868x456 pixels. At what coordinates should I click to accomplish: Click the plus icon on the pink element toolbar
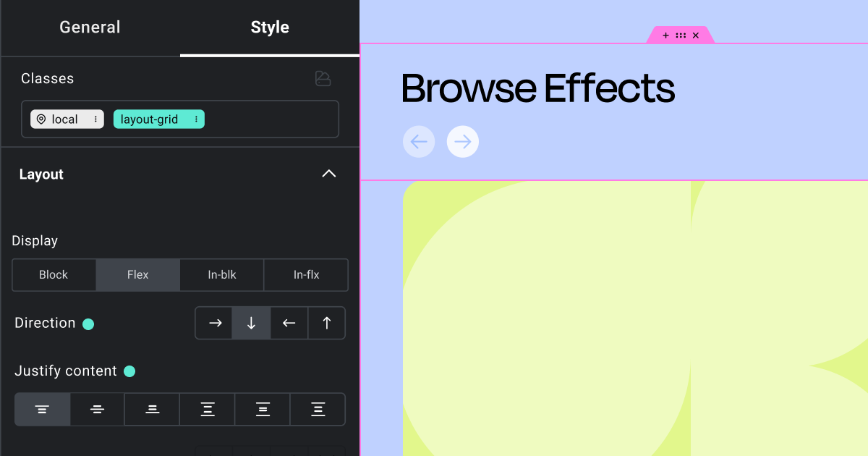coord(665,34)
